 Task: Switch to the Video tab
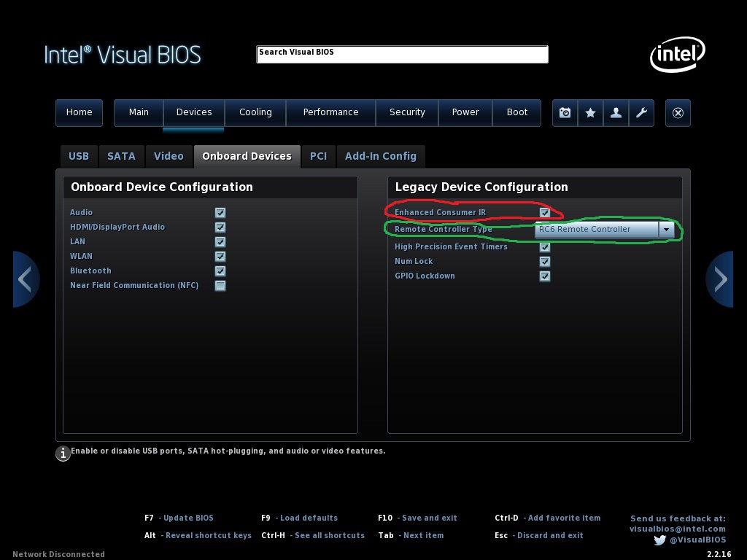pos(169,157)
